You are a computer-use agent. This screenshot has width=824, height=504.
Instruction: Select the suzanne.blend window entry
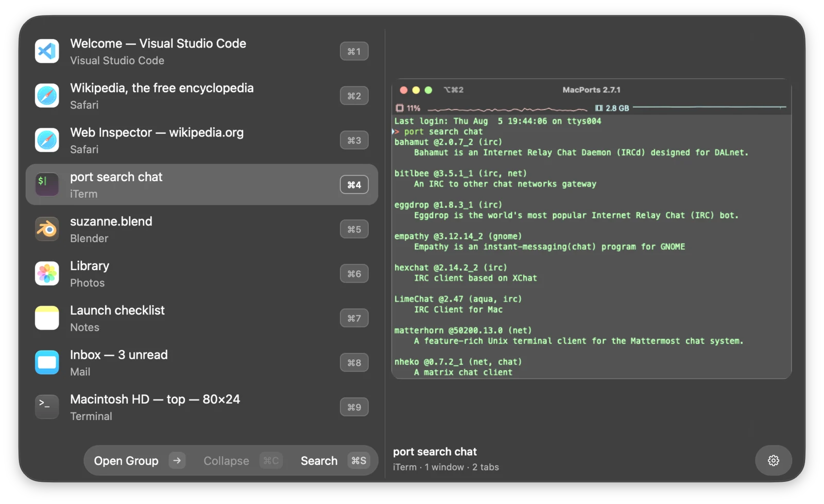pyautogui.click(x=202, y=229)
